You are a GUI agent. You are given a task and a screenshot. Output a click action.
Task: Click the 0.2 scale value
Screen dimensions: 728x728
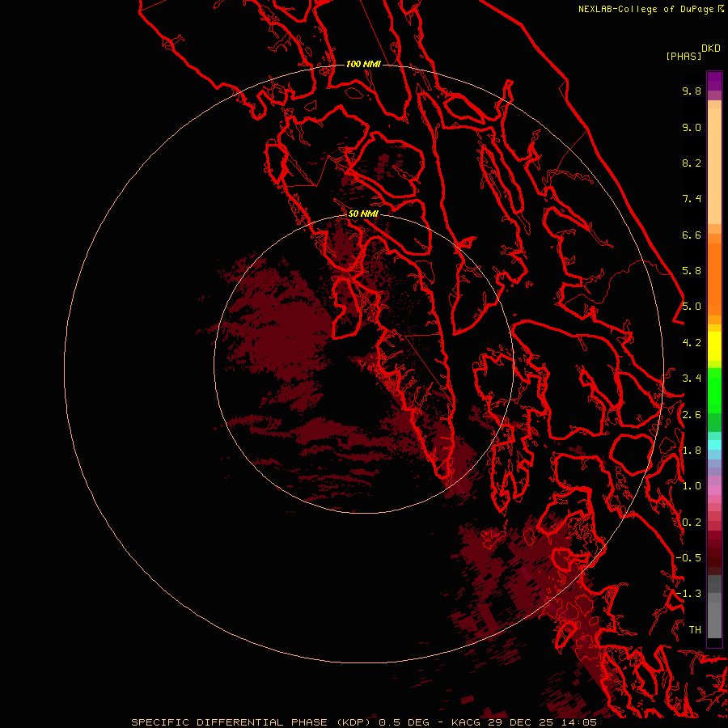pyautogui.click(x=692, y=523)
